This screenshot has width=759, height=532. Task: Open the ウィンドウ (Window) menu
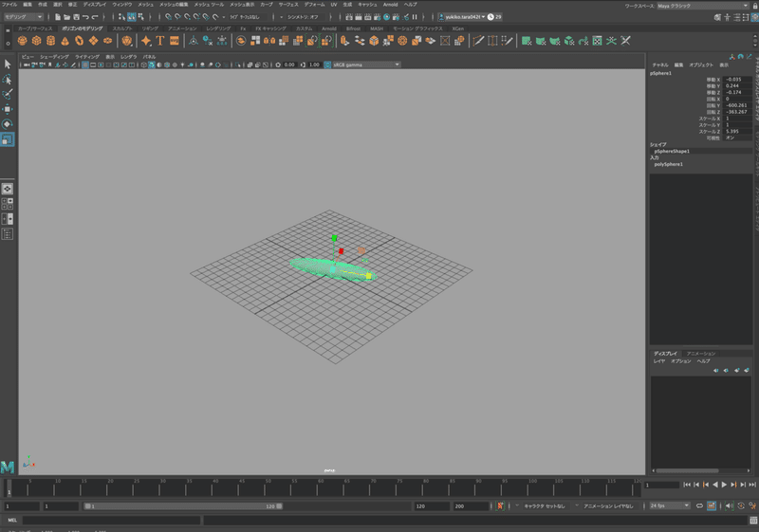coord(122,5)
